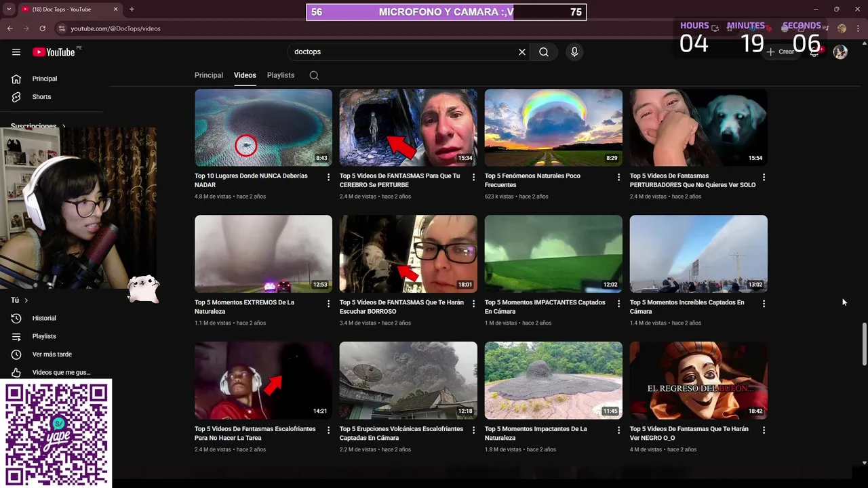Play the El Regreso del Bufón thumbnail
This screenshot has width=868, height=488.
click(x=698, y=380)
